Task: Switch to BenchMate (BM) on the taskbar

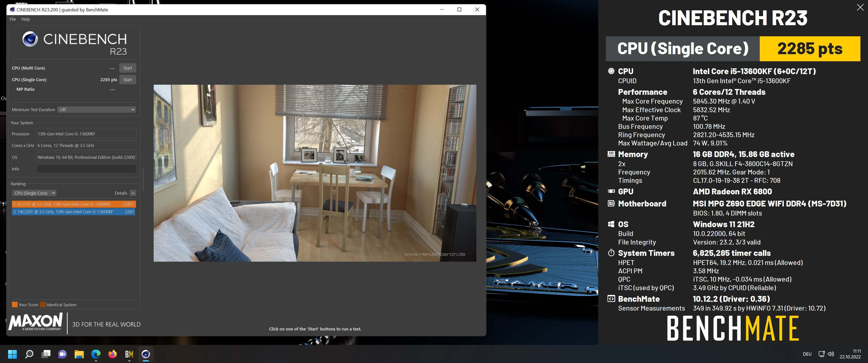Action: coord(129,354)
